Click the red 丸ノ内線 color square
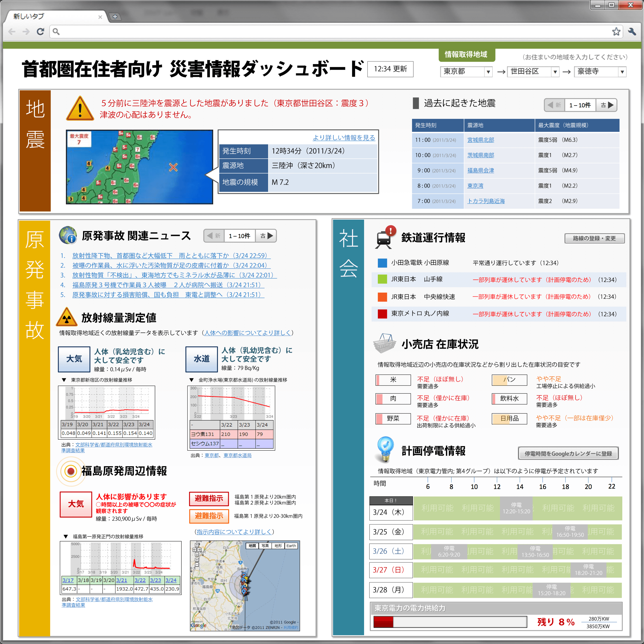Viewport: 644px width, 644px height. 382,314
